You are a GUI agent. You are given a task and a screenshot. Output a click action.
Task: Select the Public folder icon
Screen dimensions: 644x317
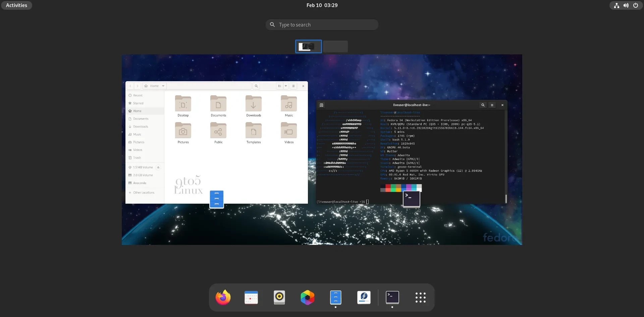coord(218,130)
